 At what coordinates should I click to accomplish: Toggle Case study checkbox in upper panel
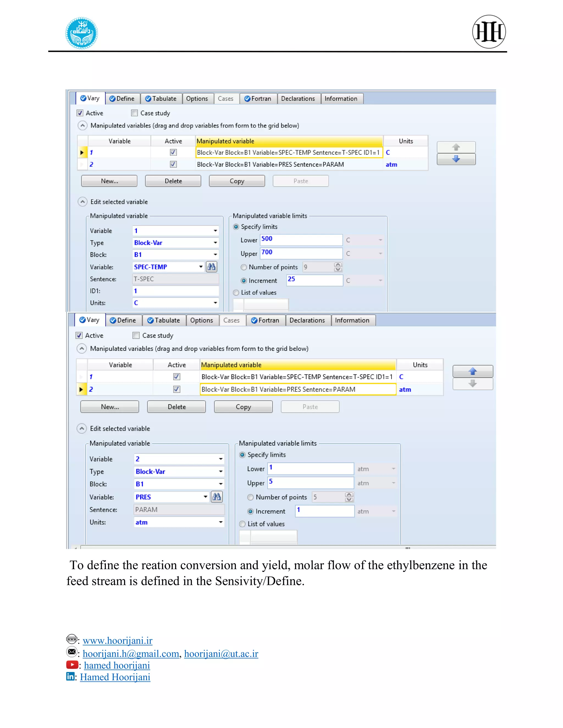(x=134, y=113)
